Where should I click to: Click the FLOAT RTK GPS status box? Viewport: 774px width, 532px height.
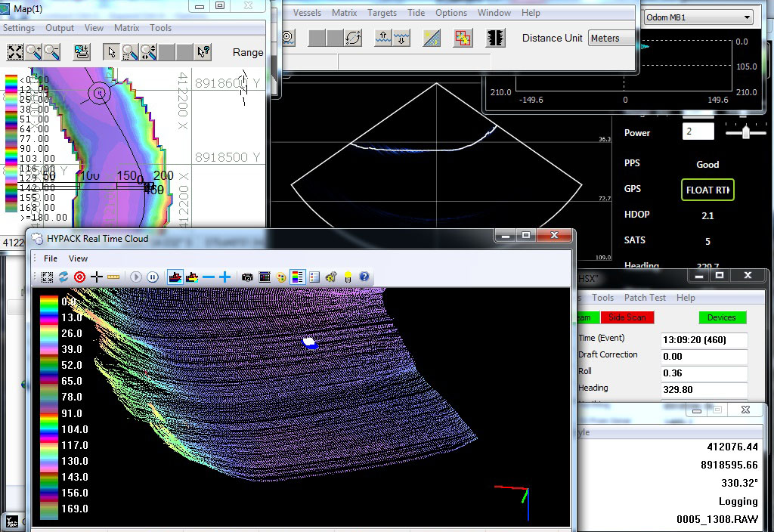click(707, 190)
